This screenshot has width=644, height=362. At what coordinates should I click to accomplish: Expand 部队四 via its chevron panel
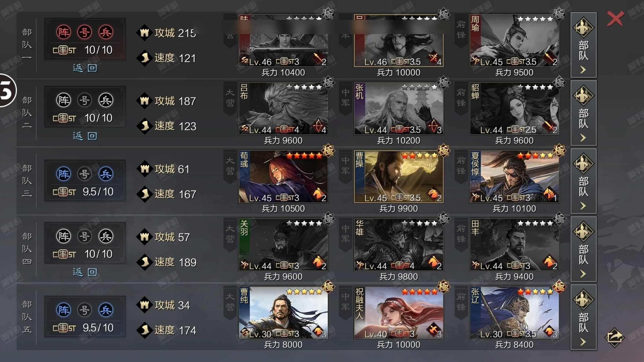(583, 249)
